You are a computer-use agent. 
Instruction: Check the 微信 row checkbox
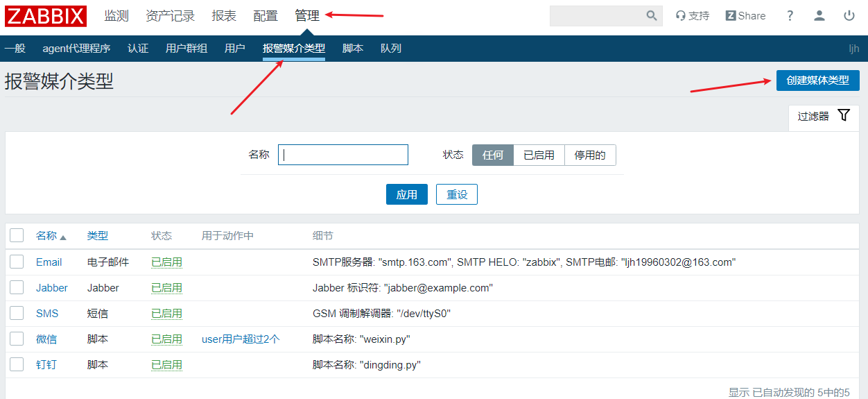(17, 339)
